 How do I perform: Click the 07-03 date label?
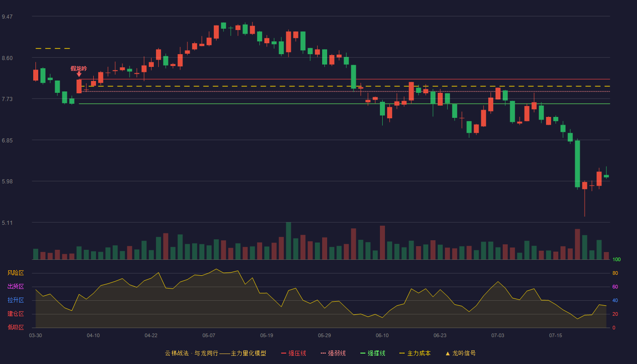(x=498, y=335)
